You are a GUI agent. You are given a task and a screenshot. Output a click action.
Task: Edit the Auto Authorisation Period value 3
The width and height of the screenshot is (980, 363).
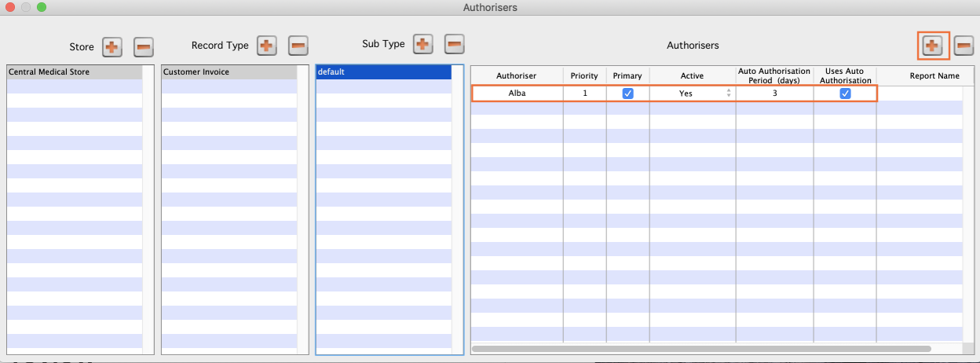(x=774, y=93)
